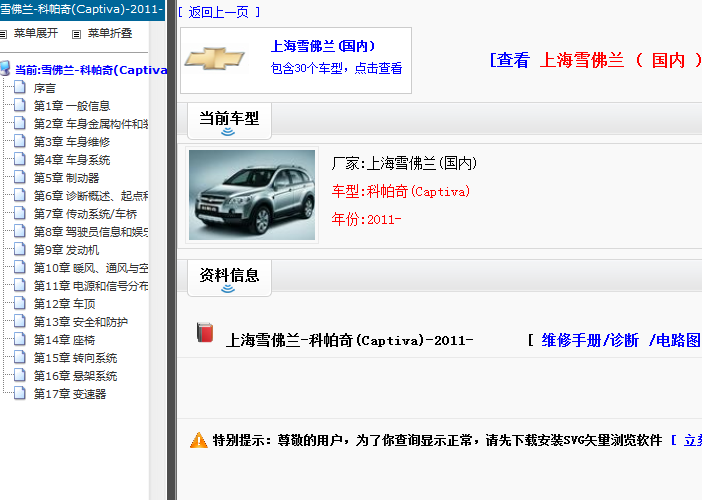Viewport: 702px width, 500px height.
Task: Click the 菜单折叠 list icon
Action: click(x=77, y=34)
